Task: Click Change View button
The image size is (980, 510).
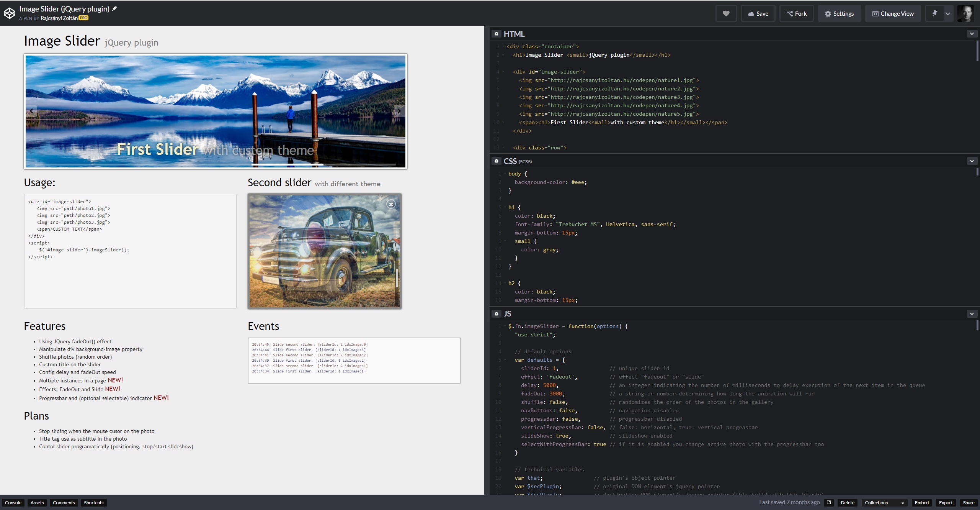Action: (893, 13)
